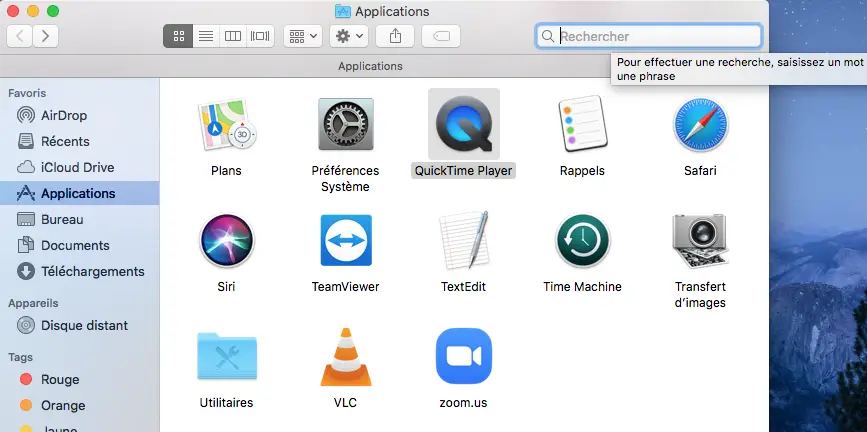Switch to icon view in toolbar
The image size is (867, 432).
point(178,37)
